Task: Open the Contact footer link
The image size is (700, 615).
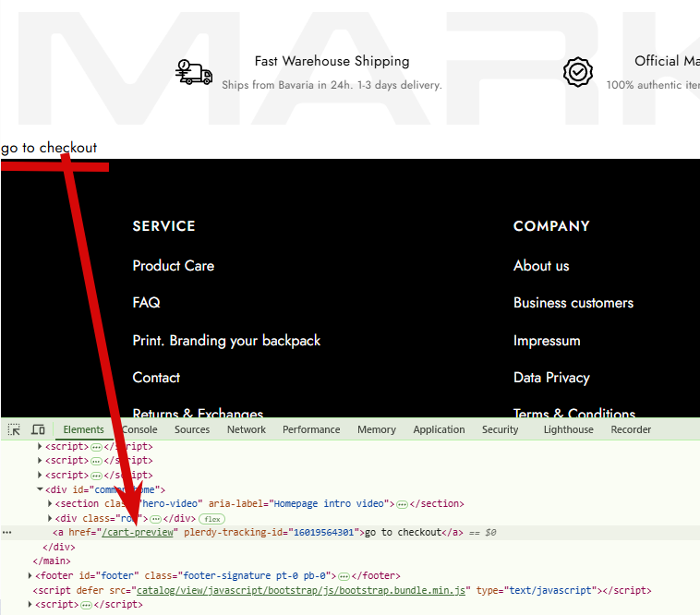Action: [x=156, y=378]
